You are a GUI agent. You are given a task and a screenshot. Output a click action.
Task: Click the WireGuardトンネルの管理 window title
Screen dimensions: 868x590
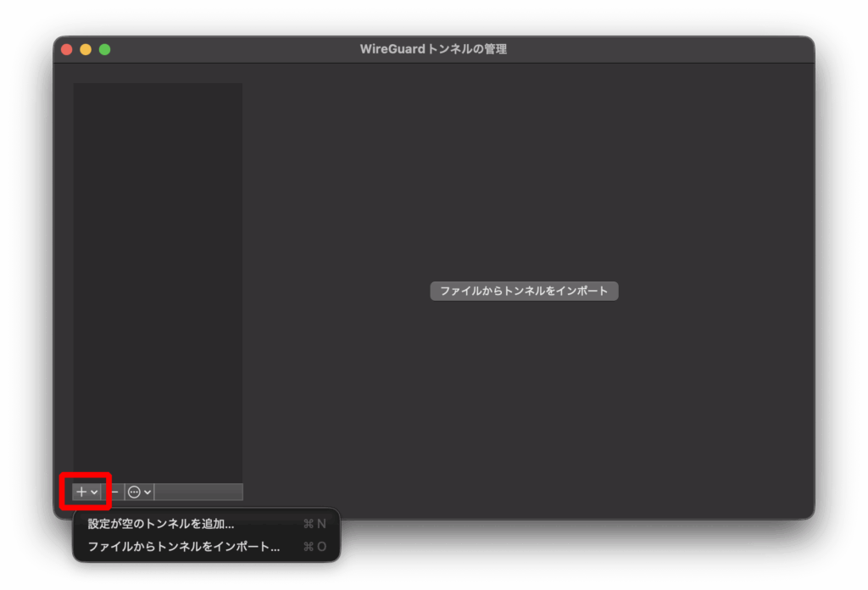click(433, 49)
